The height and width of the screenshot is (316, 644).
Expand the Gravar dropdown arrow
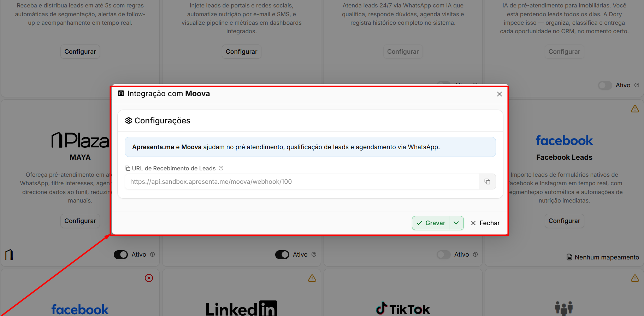click(x=456, y=223)
